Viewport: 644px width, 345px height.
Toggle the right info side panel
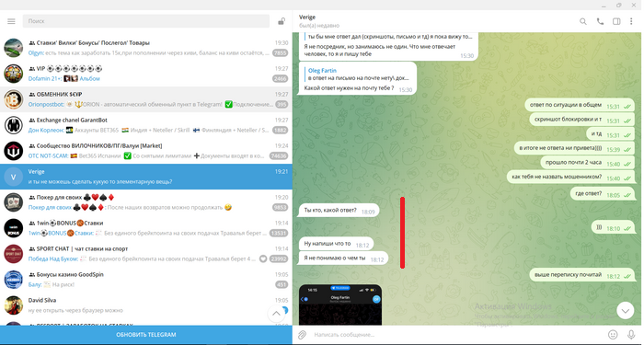(616, 22)
